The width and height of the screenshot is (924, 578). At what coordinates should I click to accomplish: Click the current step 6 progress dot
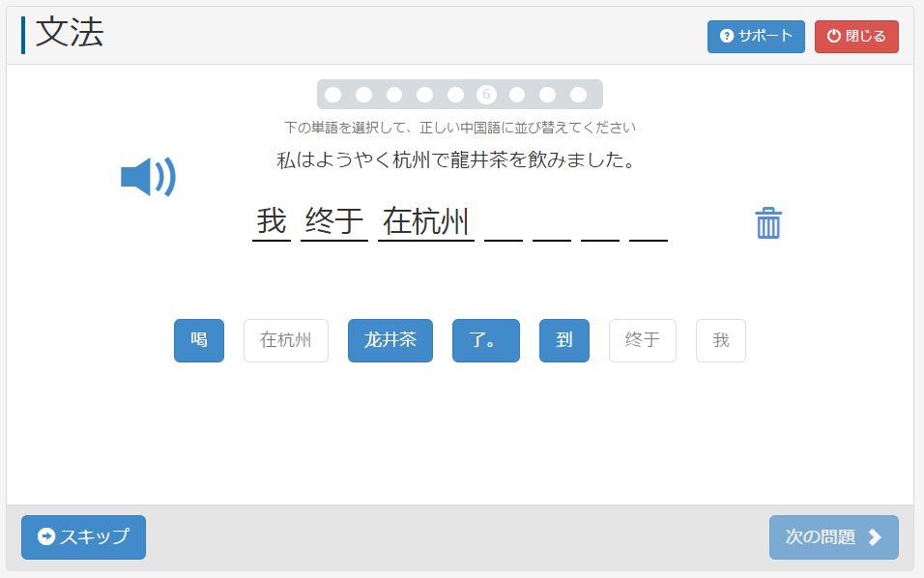click(x=486, y=95)
